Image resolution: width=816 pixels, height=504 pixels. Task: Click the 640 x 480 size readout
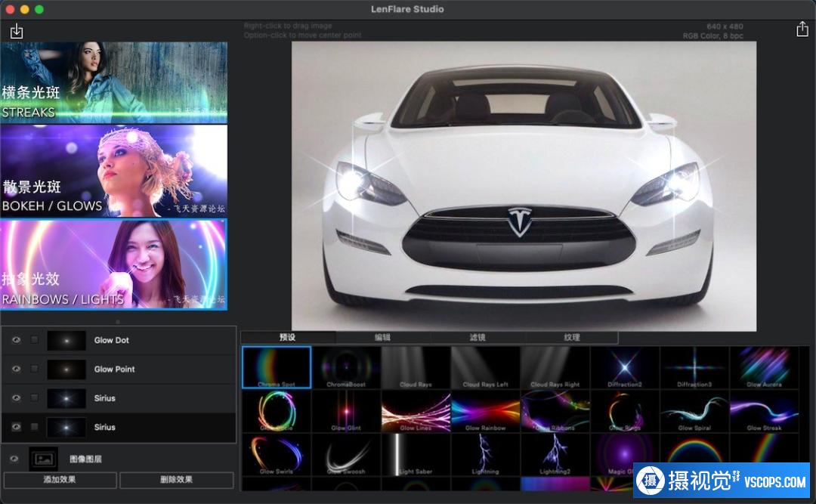(725, 26)
